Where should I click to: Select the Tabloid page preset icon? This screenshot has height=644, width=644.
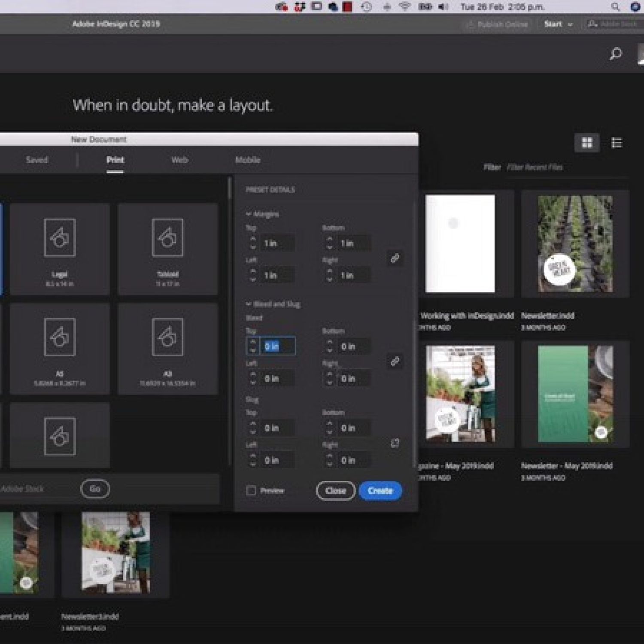[x=167, y=237]
